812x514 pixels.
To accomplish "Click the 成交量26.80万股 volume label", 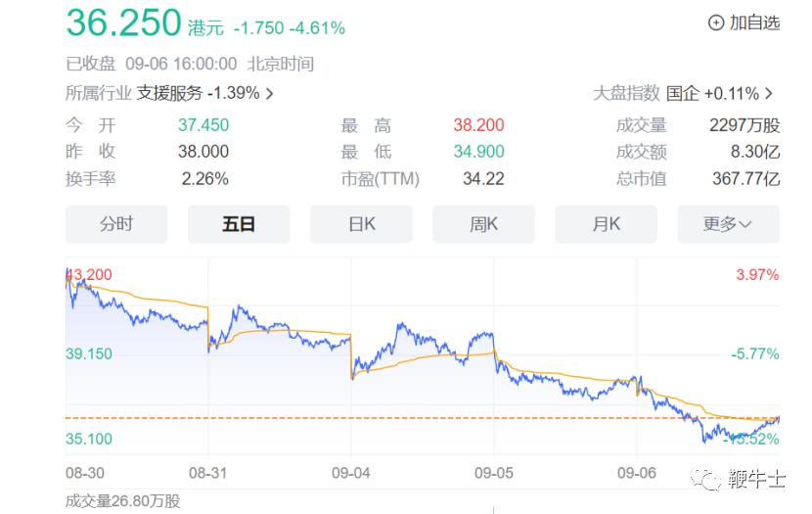I will click(x=122, y=501).
